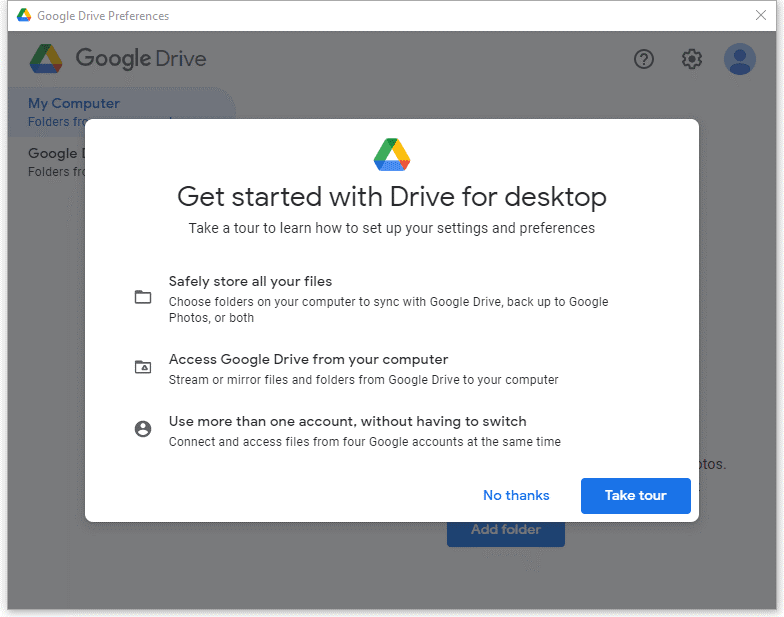Image resolution: width=784 pixels, height=617 pixels.
Task: Click the Add folder button
Action: pyautogui.click(x=506, y=534)
